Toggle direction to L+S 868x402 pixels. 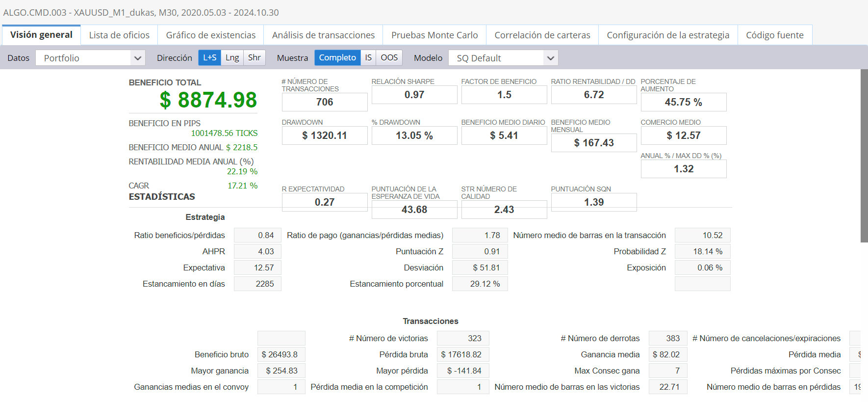click(209, 57)
